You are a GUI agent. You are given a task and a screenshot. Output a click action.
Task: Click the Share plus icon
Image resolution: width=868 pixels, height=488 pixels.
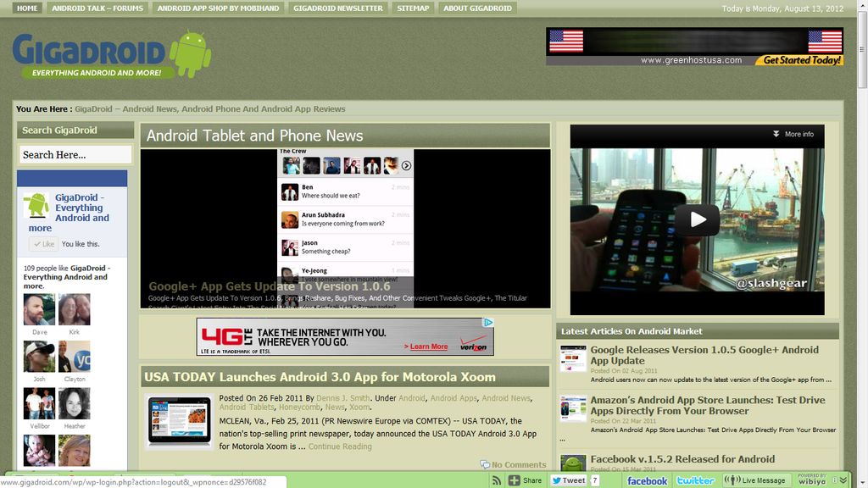[514, 480]
